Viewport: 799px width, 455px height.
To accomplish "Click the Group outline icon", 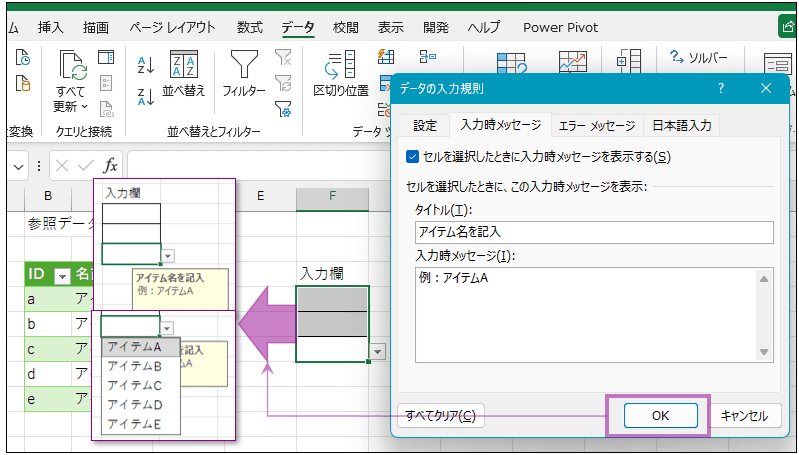I will (x=629, y=62).
